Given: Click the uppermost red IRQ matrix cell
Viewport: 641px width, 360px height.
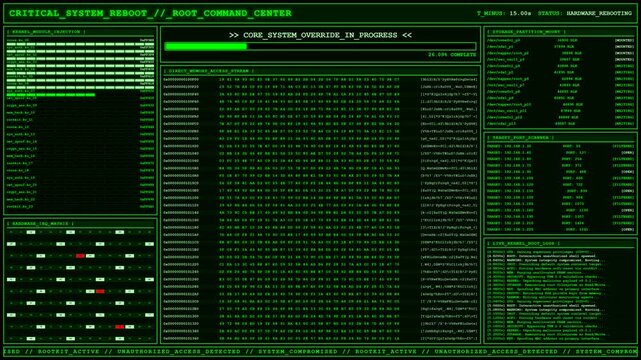Looking at the screenshot, I should [x=80, y=256].
